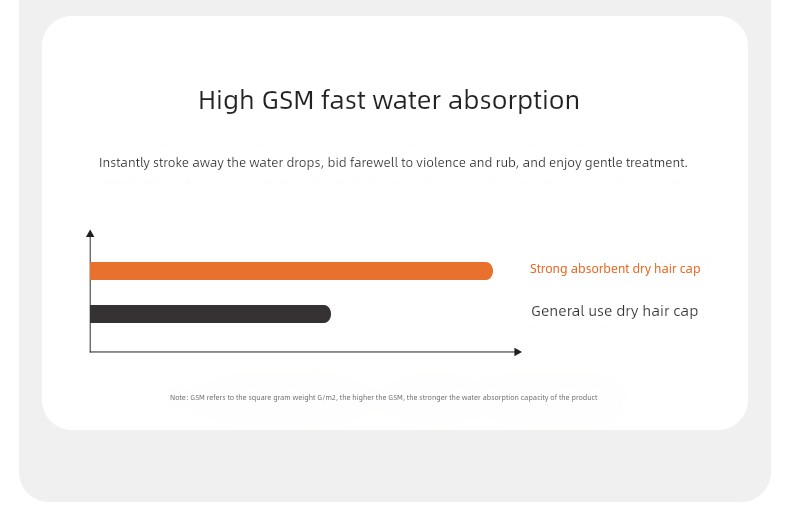Click the gray background below the white card

[x=394, y=466]
